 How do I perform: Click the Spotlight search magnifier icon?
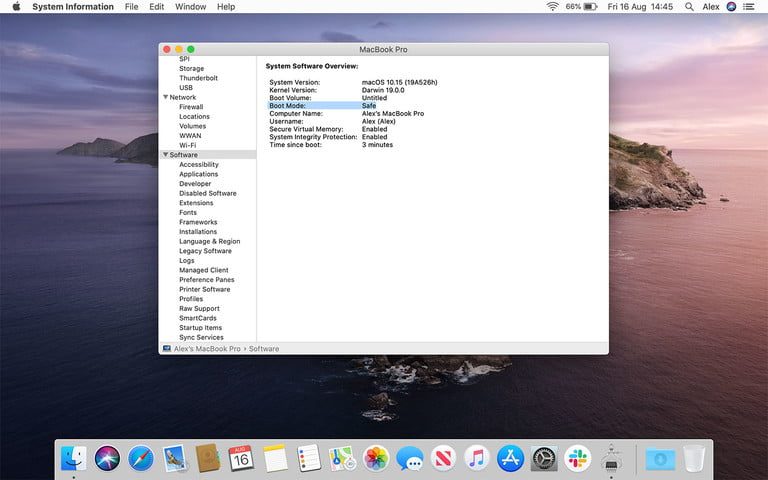688,7
